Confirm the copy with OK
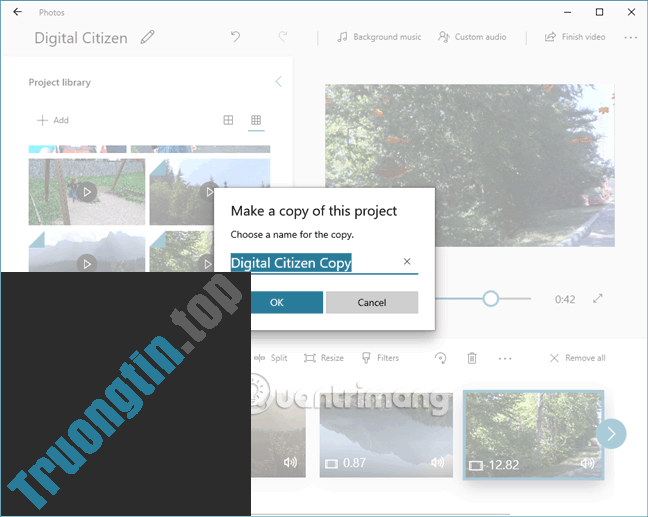Image resolution: width=648 pixels, height=517 pixels. click(x=286, y=303)
